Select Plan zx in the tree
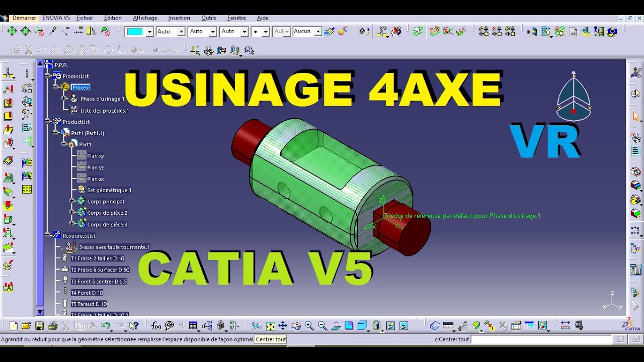This screenshot has height=362, width=644. tap(96, 179)
